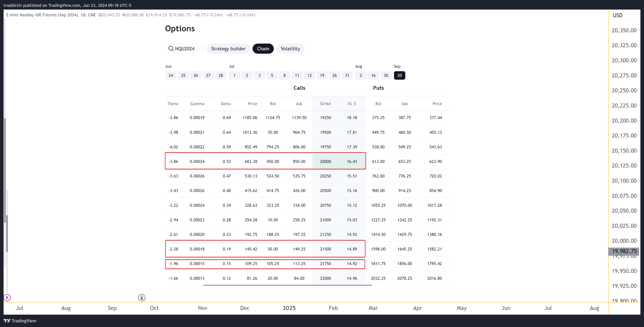Click the Strike column header
Image resolution: width=644 pixels, height=327 pixels.
point(325,104)
